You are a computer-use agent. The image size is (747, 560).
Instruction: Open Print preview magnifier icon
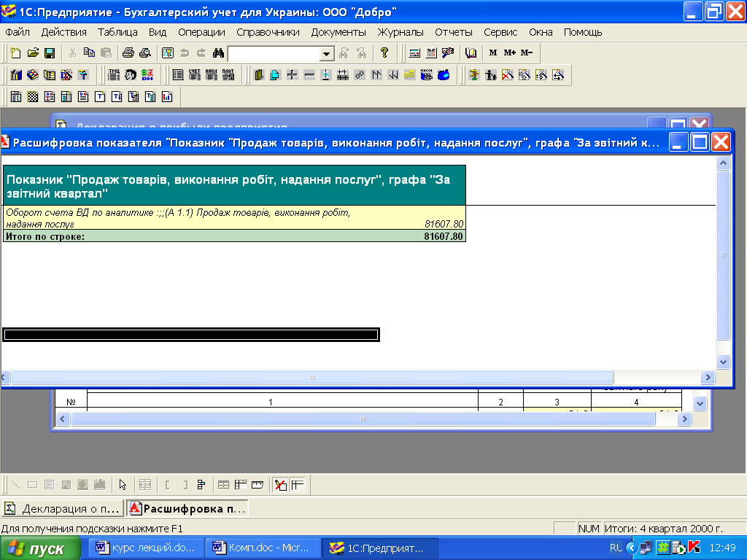tap(145, 52)
